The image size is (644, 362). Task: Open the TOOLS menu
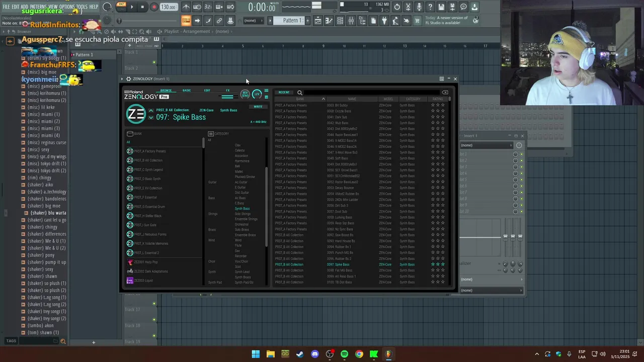[x=82, y=7]
